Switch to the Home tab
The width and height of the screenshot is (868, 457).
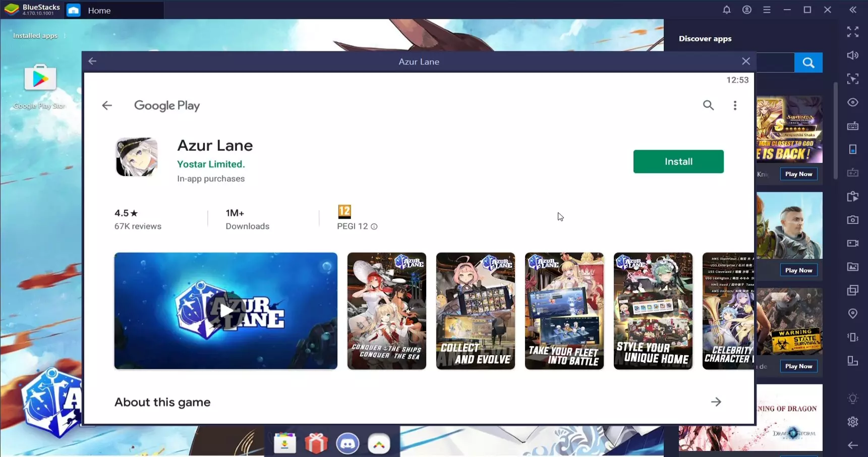99,11
